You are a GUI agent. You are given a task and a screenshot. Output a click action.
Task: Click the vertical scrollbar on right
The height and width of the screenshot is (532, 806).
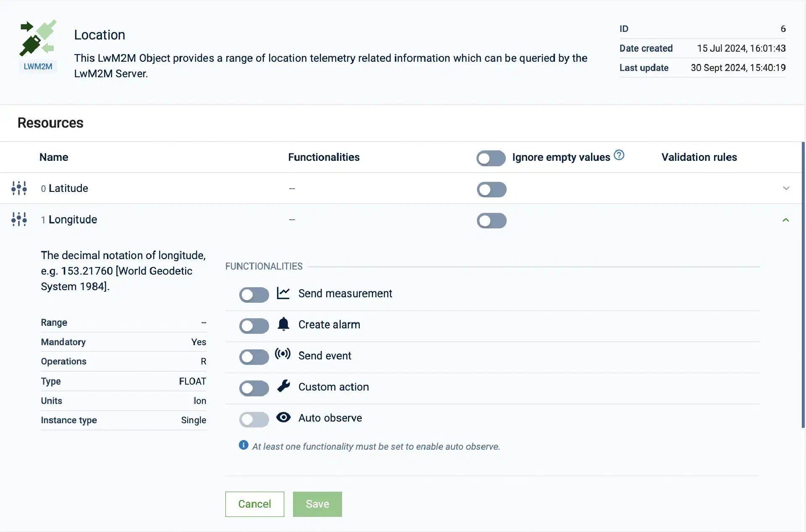(803, 286)
